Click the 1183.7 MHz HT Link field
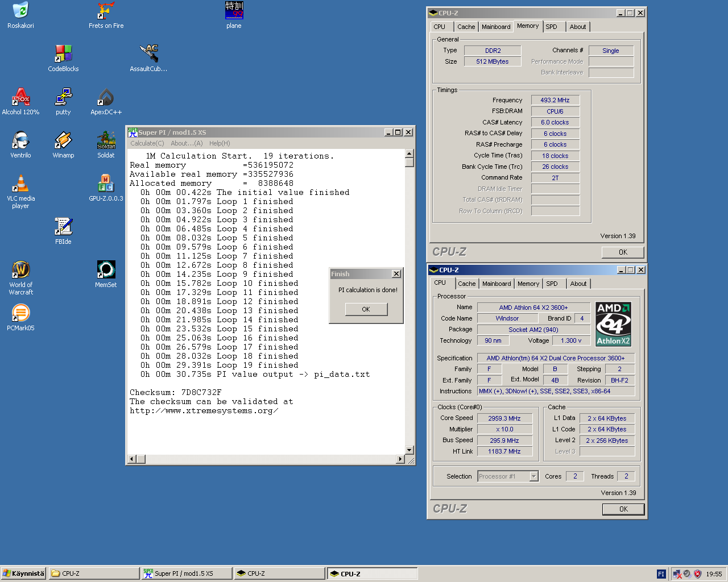Screen dimensions: 728x582 pyautogui.click(x=504, y=451)
